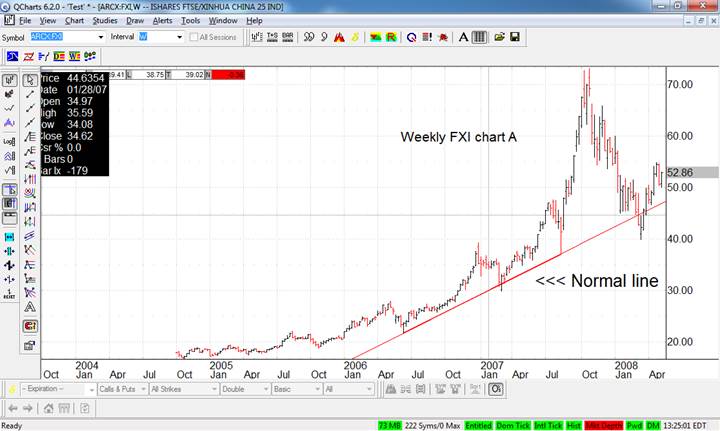Click the red mountain peaks icon
720x431 pixels.
[339, 37]
